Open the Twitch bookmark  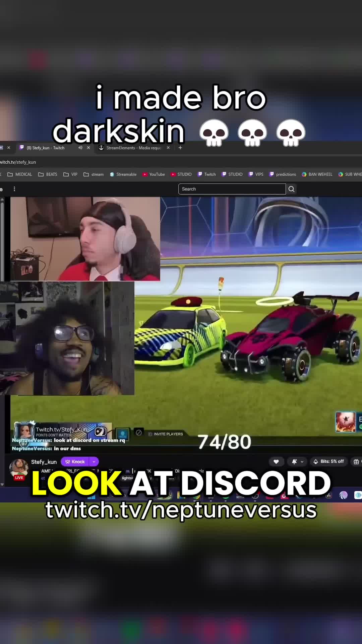click(x=207, y=174)
